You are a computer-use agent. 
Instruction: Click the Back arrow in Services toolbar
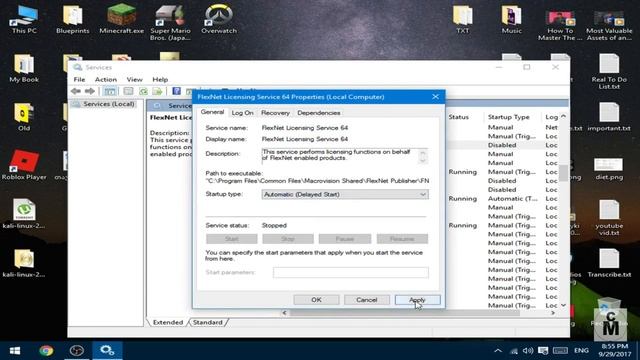click(76, 91)
